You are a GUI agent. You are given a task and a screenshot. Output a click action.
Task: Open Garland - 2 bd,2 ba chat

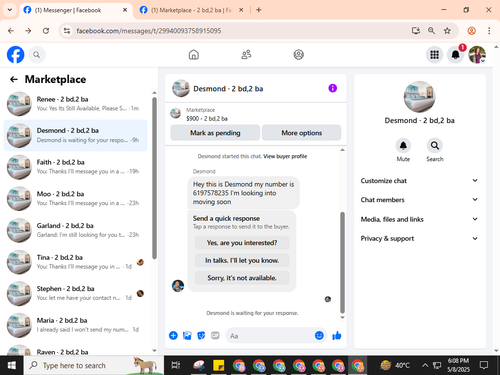pyautogui.click(x=75, y=230)
